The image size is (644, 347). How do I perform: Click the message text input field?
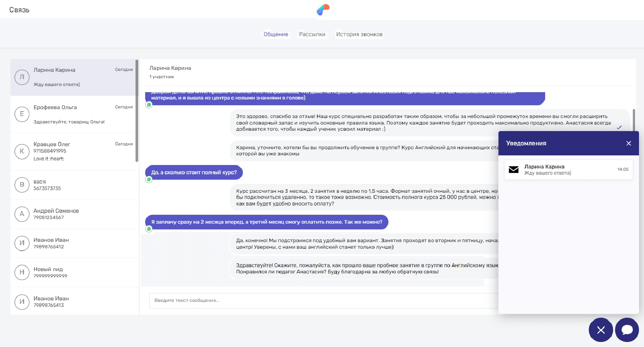(x=320, y=300)
